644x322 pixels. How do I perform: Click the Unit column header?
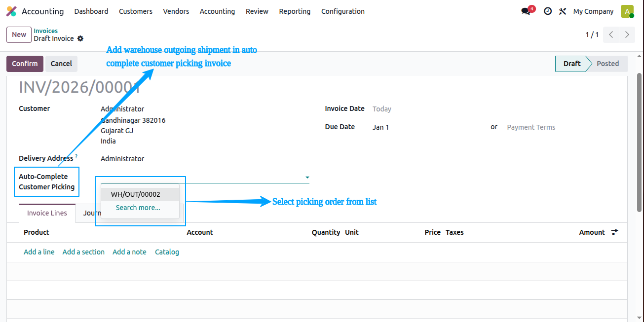352,232
